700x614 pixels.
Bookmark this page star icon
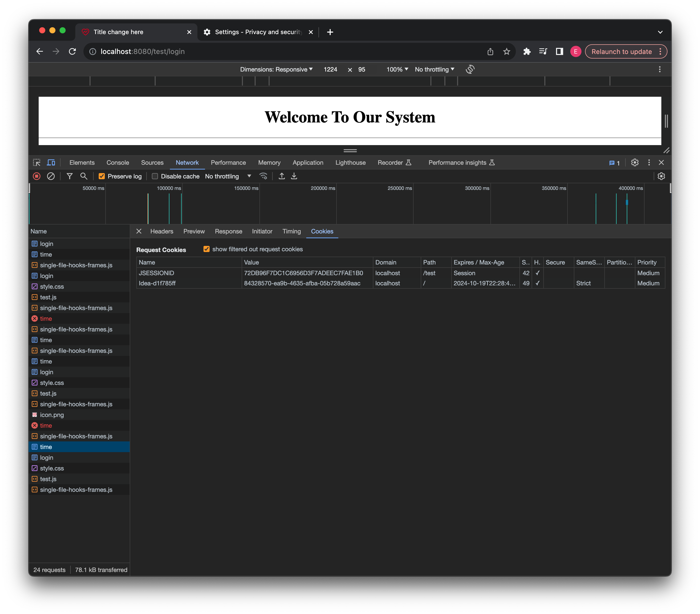coord(507,51)
